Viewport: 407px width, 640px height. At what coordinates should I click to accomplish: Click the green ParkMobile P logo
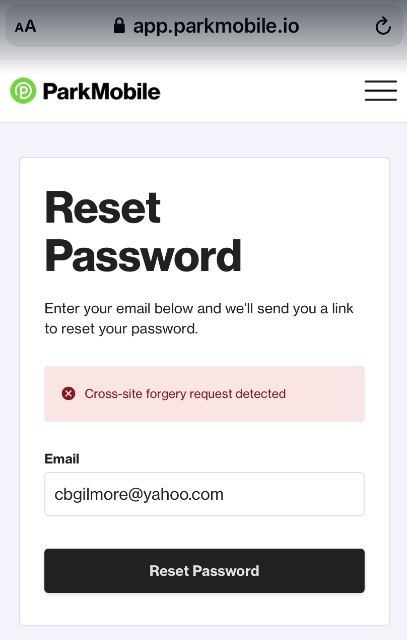coord(23,91)
